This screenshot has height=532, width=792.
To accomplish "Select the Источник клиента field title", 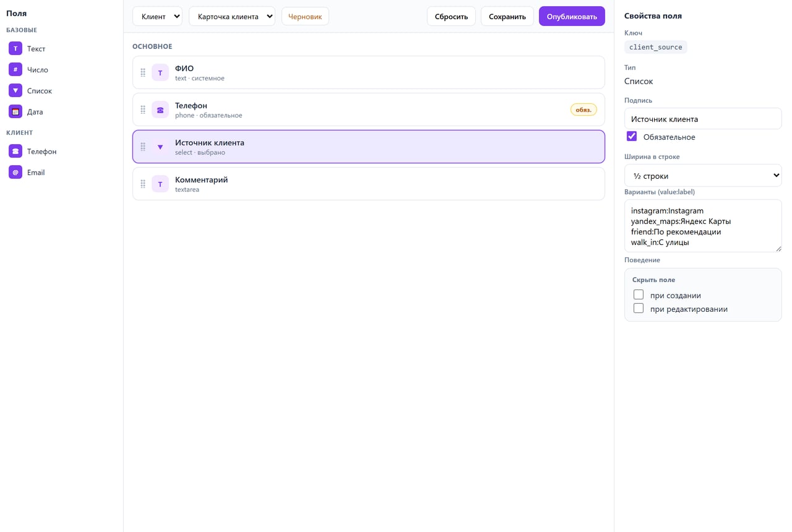I will pos(210,143).
